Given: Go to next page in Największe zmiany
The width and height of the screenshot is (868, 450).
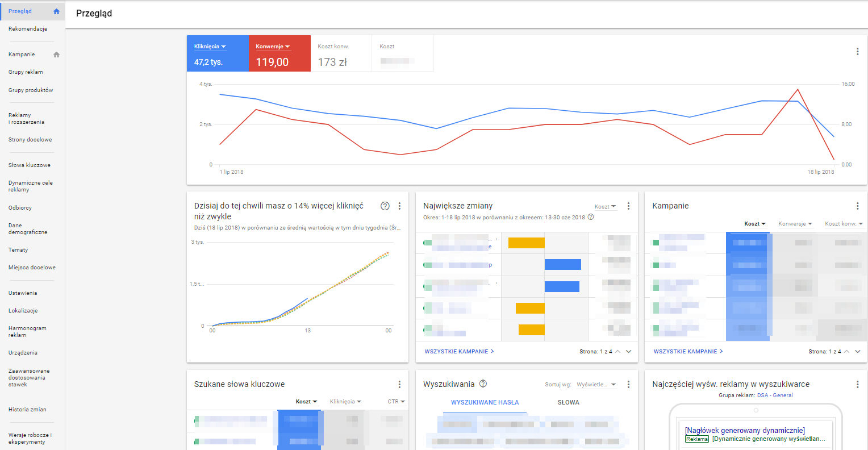Looking at the screenshot, I should pos(628,352).
